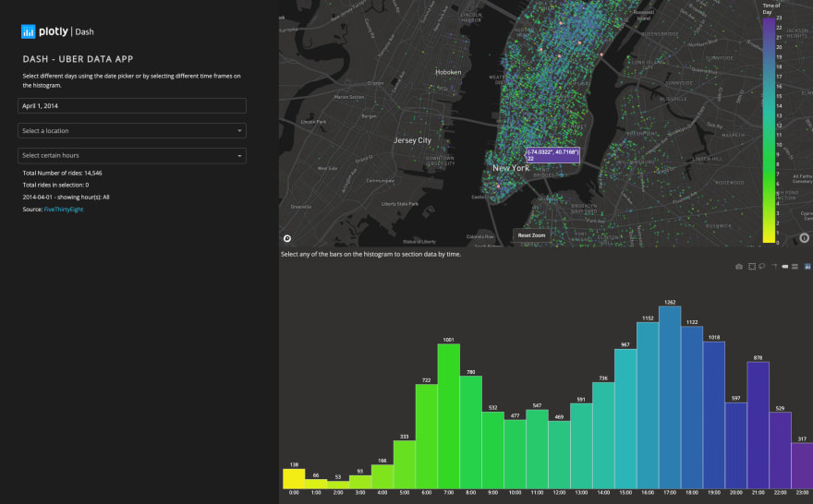Click the purple coordinate tooltip on map
The height and width of the screenshot is (504, 813).
(552, 155)
